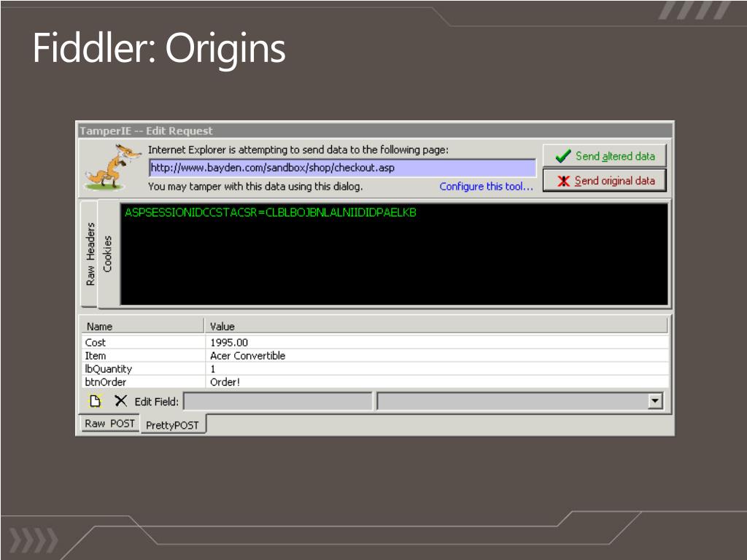The width and height of the screenshot is (747, 560).
Task: Click the TamperIE fox mascot image
Action: [112, 168]
